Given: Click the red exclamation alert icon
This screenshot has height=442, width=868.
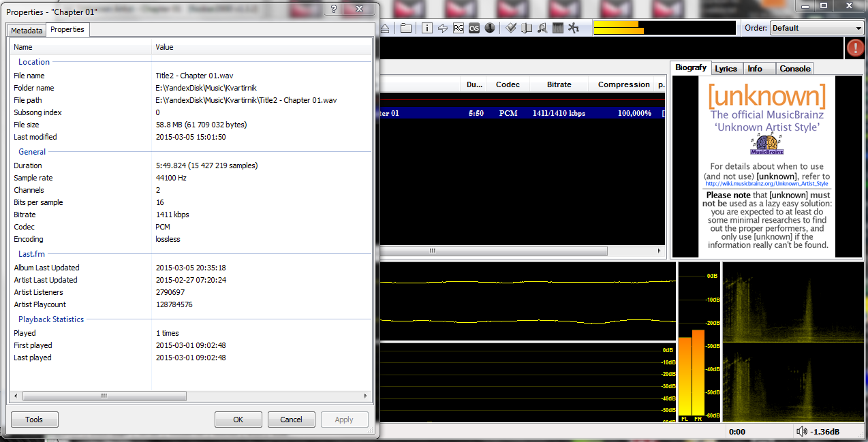Looking at the screenshot, I should [855, 48].
